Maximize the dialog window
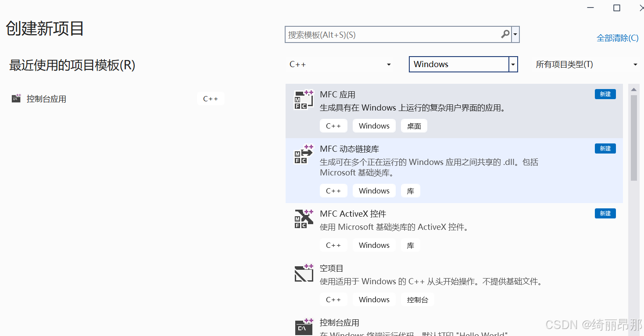644x336 pixels. coord(617,7)
